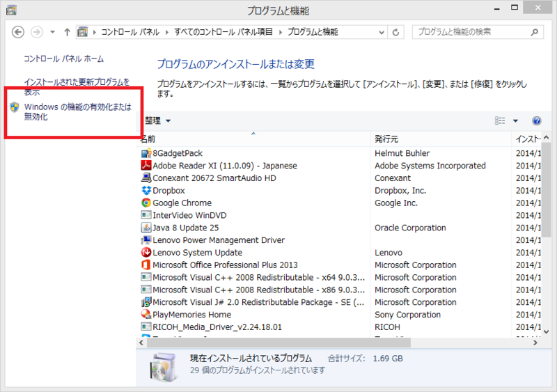Click the control panel icon in address bar

point(82,32)
